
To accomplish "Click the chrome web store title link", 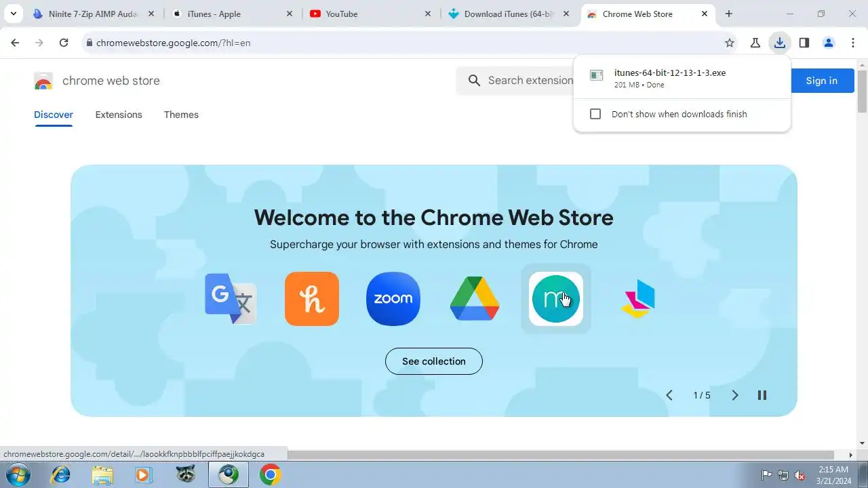I will pyautogui.click(x=111, y=81).
